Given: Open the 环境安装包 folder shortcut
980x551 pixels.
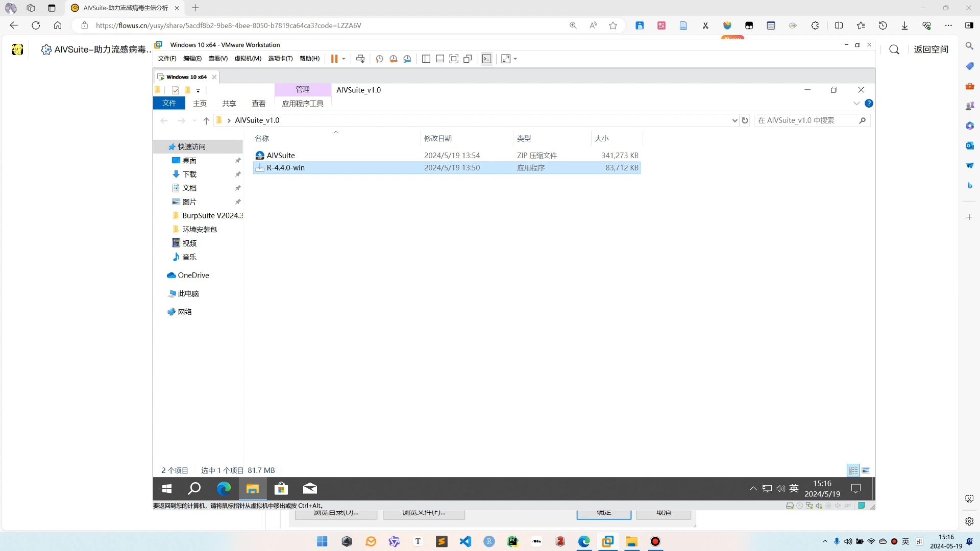Looking at the screenshot, I should (200, 229).
